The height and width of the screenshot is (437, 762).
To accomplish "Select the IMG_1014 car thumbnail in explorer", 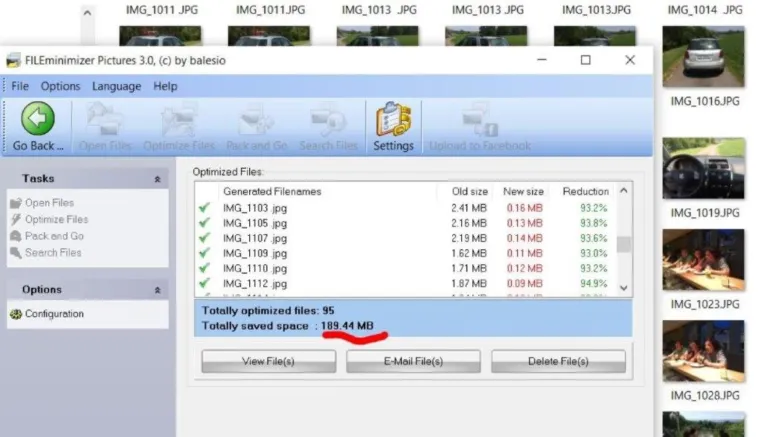I will 703,56.
